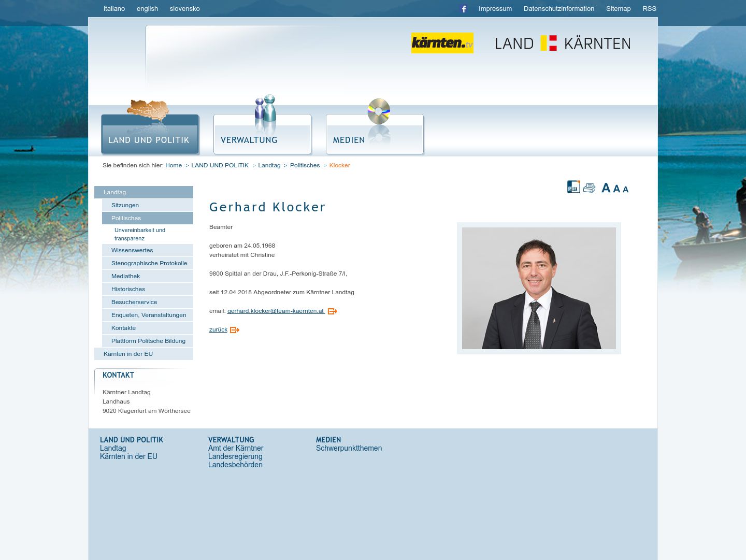Select the smallest font size A

(x=625, y=190)
